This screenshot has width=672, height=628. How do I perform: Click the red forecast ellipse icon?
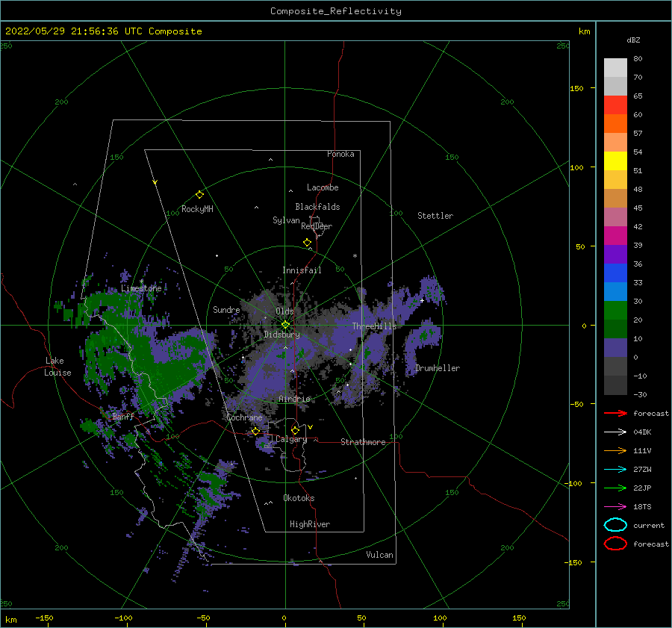[615, 544]
